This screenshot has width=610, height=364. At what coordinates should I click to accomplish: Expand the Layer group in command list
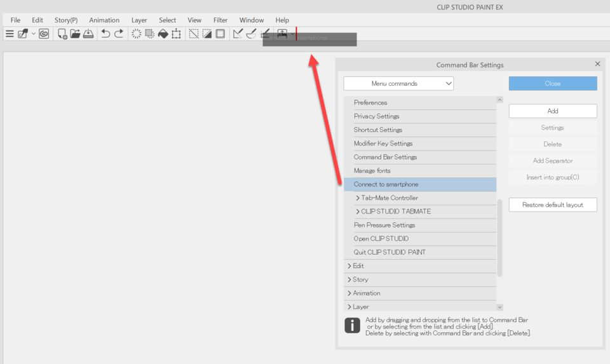pos(349,307)
